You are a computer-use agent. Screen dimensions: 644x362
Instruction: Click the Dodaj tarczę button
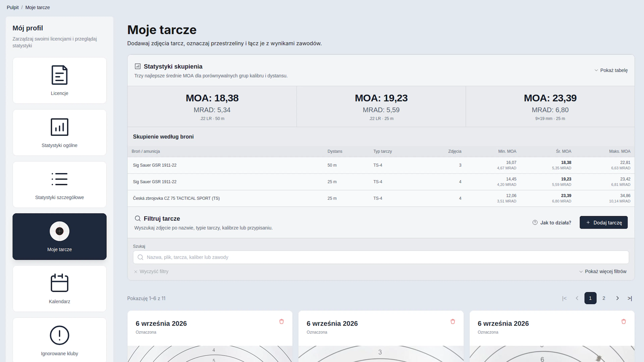click(604, 222)
